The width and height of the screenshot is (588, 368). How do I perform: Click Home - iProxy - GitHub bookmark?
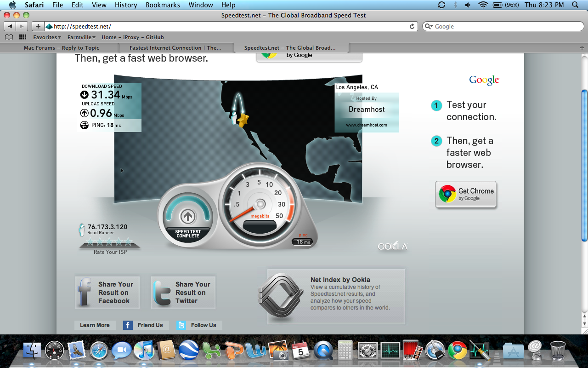133,37
